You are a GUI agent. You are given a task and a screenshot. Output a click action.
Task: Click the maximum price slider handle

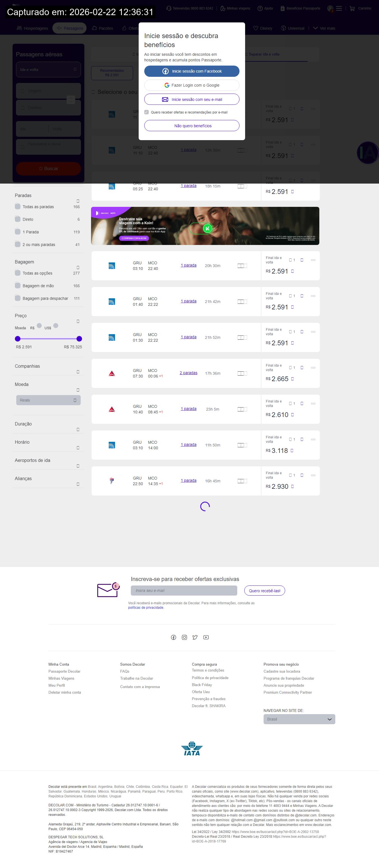(x=79, y=339)
